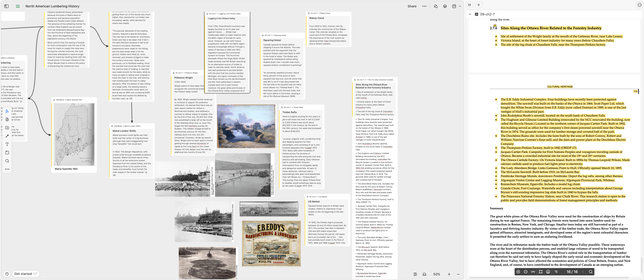644x280 pixels.
Task: Select the pointer tool in the left toolbar
Action: [x=7, y=111]
